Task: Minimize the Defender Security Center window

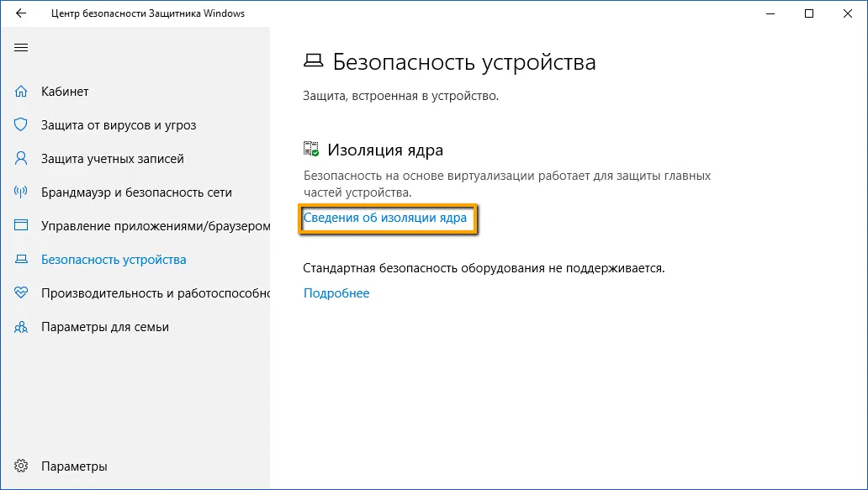Action: [x=770, y=13]
